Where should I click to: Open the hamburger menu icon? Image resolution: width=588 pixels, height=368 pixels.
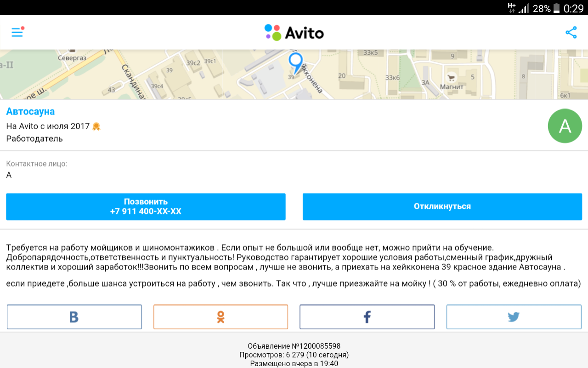(x=17, y=32)
